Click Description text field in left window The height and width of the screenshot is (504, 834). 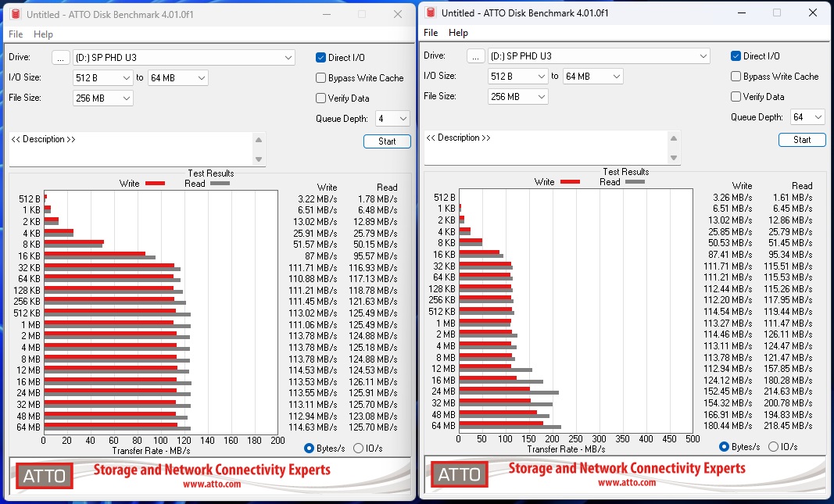click(x=131, y=149)
